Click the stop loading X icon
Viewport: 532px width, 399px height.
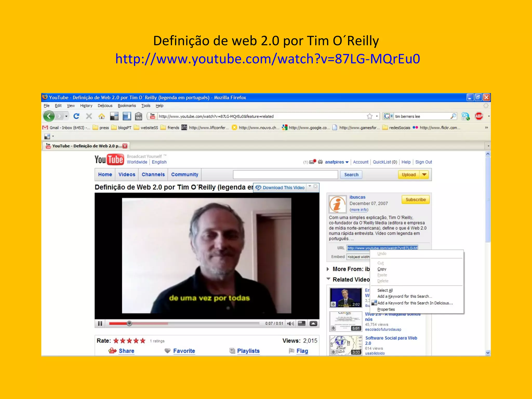89,116
